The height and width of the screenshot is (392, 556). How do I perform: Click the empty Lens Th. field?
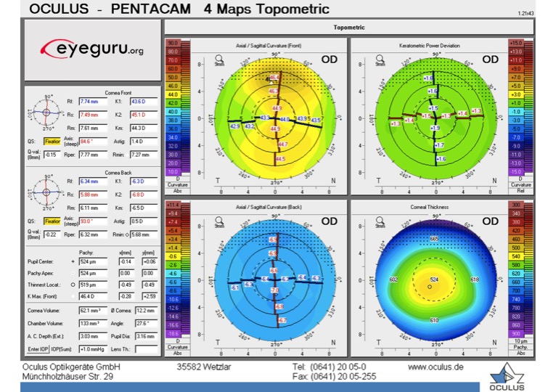point(146,349)
